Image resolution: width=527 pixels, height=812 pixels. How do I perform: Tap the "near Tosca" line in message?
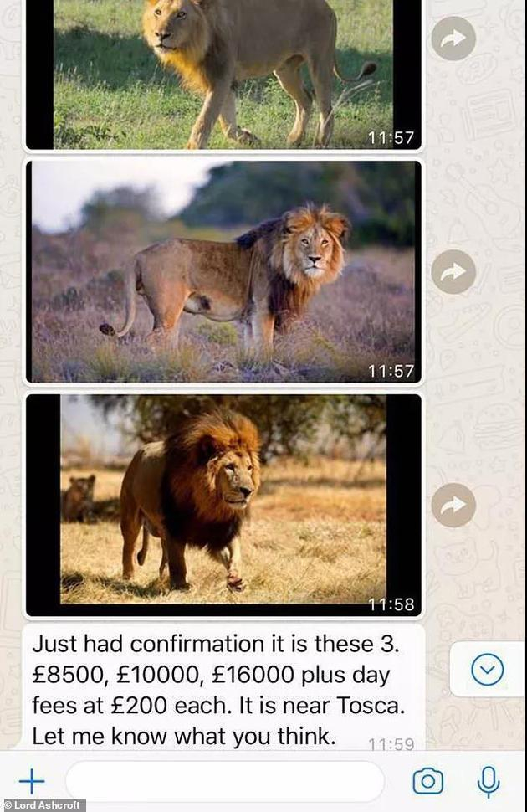pos(218,706)
